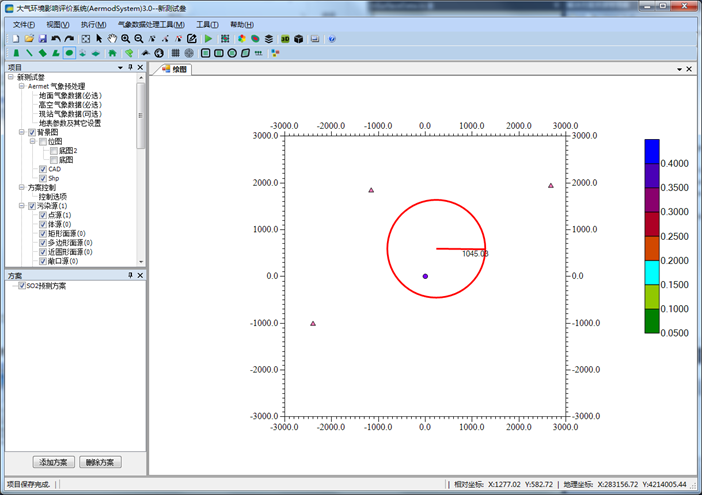702x495 pixels.
Task: Click the Save project icon
Action: [x=43, y=39]
